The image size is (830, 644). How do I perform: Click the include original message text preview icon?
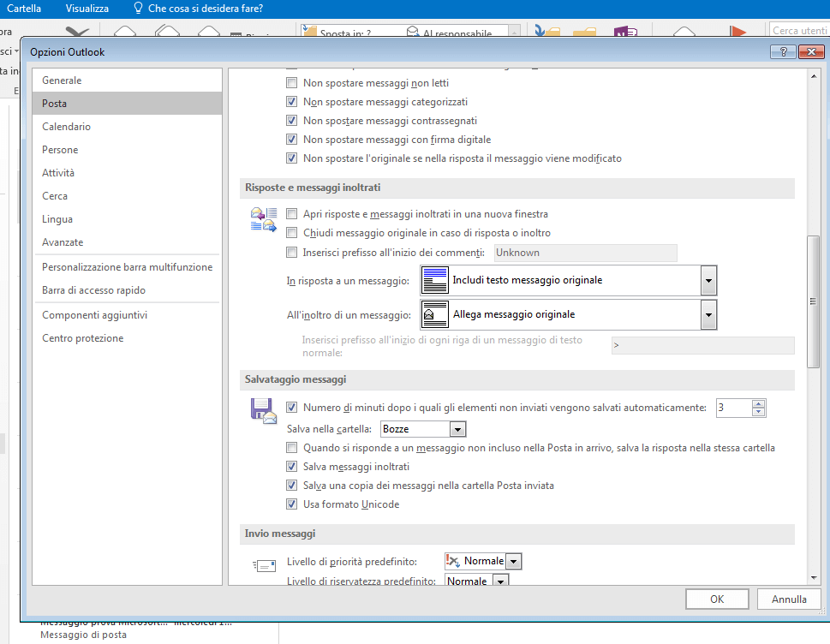coord(436,280)
